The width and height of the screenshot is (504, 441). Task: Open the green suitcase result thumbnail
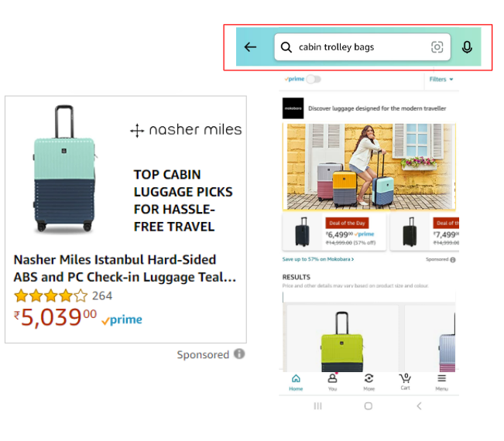pos(342,340)
